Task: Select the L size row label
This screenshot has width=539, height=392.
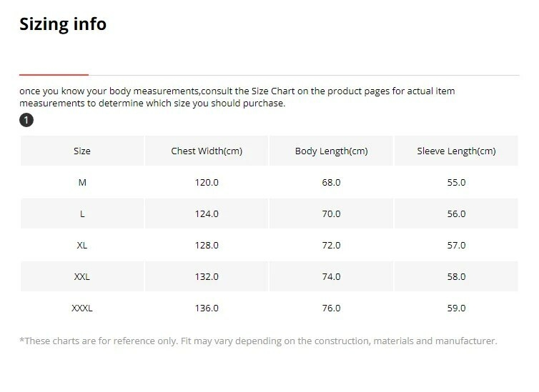Action: point(82,214)
